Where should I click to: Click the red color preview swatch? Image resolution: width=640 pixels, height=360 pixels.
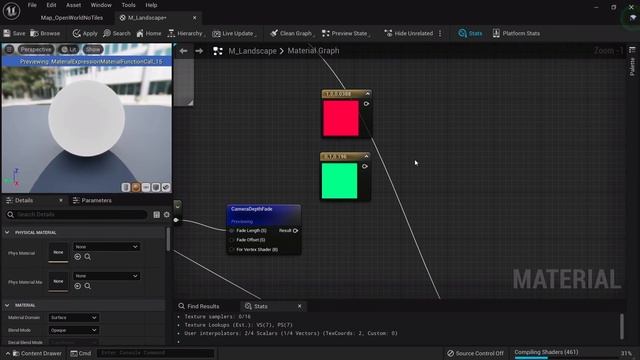[x=341, y=118]
